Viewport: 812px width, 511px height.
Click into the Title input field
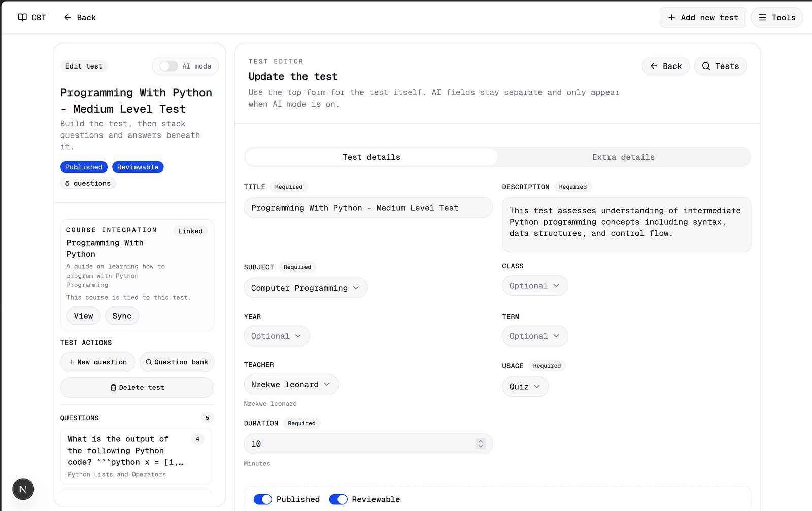[368, 208]
